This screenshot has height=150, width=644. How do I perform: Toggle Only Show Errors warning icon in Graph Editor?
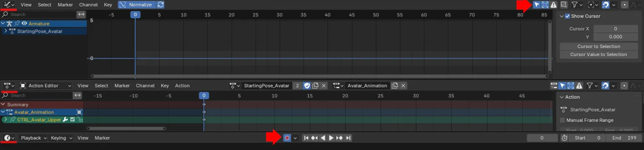click(554, 5)
